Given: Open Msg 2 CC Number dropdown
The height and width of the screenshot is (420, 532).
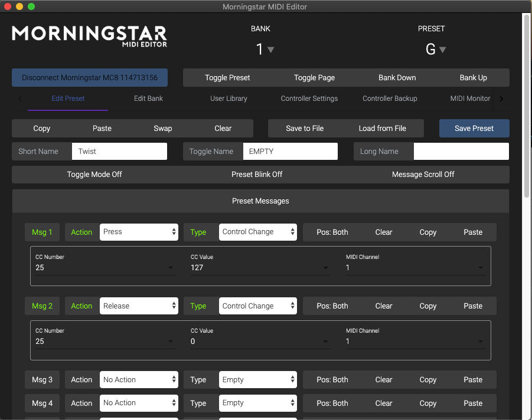Looking at the screenshot, I should [x=105, y=342].
